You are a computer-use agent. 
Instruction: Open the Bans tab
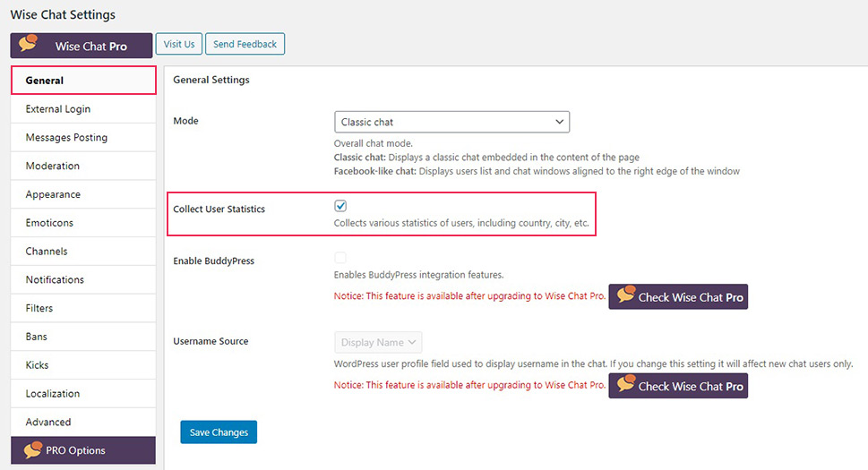pos(83,337)
